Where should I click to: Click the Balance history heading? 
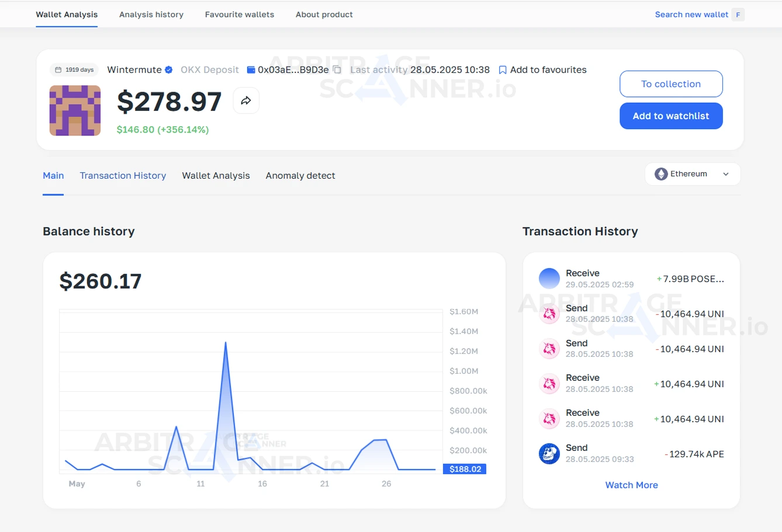(x=89, y=231)
